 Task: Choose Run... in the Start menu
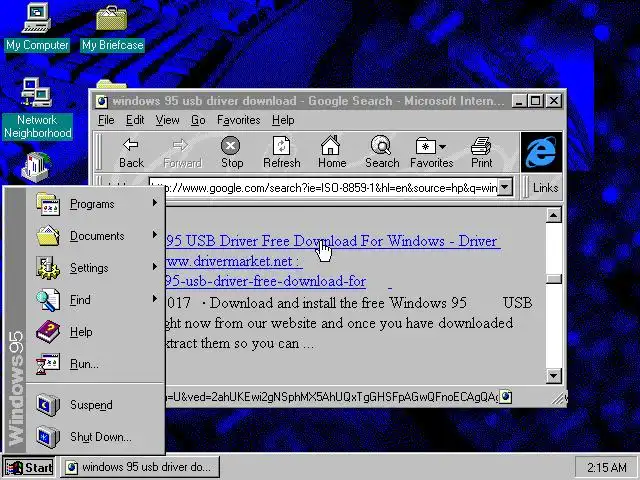click(96, 363)
